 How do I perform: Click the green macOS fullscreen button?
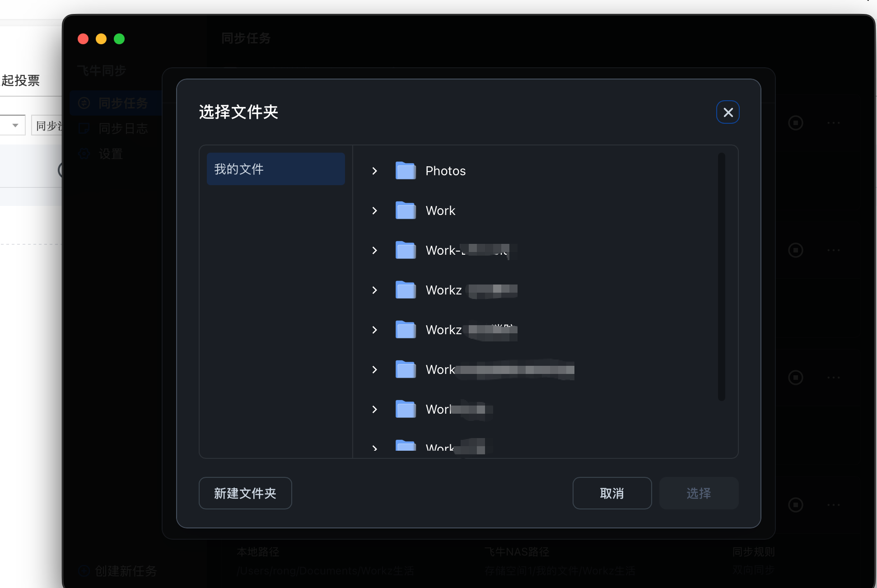click(x=119, y=39)
